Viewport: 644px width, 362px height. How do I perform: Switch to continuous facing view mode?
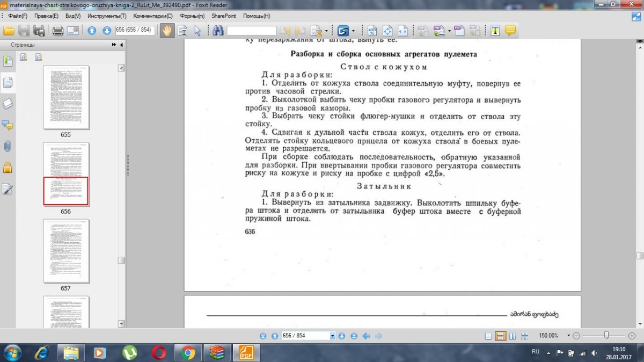point(525,336)
